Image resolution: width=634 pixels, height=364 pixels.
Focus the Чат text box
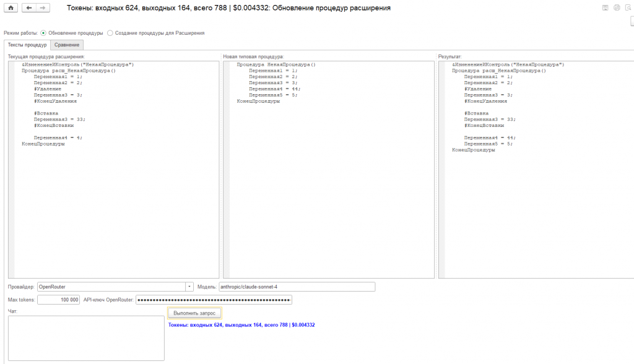point(86,338)
